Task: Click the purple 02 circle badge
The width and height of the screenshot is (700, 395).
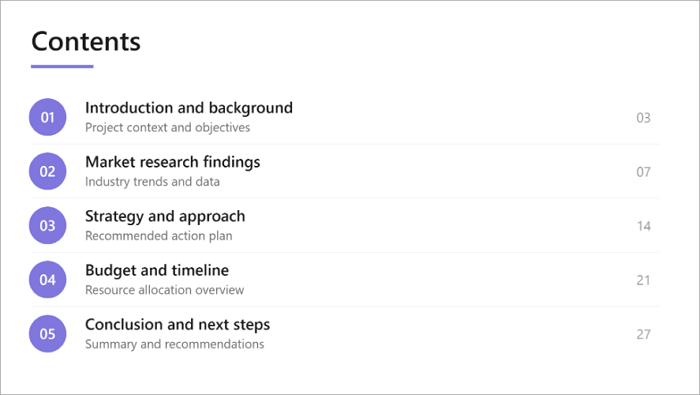Action: click(x=48, y=171)
